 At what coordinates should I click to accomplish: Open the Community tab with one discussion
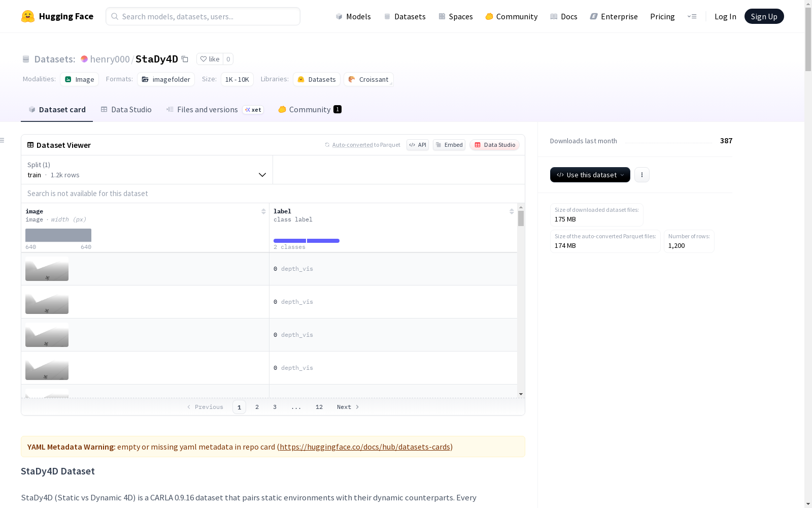(310, 110)
